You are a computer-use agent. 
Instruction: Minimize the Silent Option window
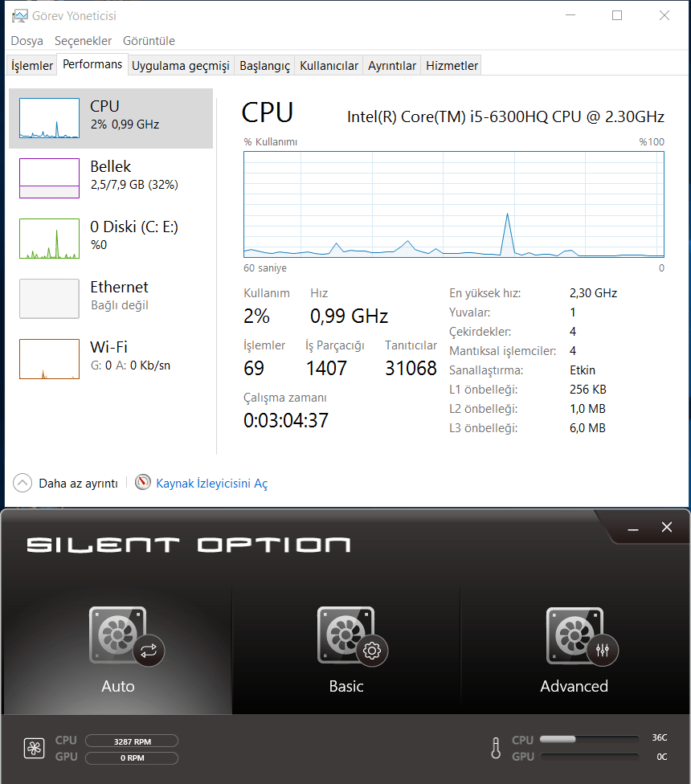[x=633, y=529]
